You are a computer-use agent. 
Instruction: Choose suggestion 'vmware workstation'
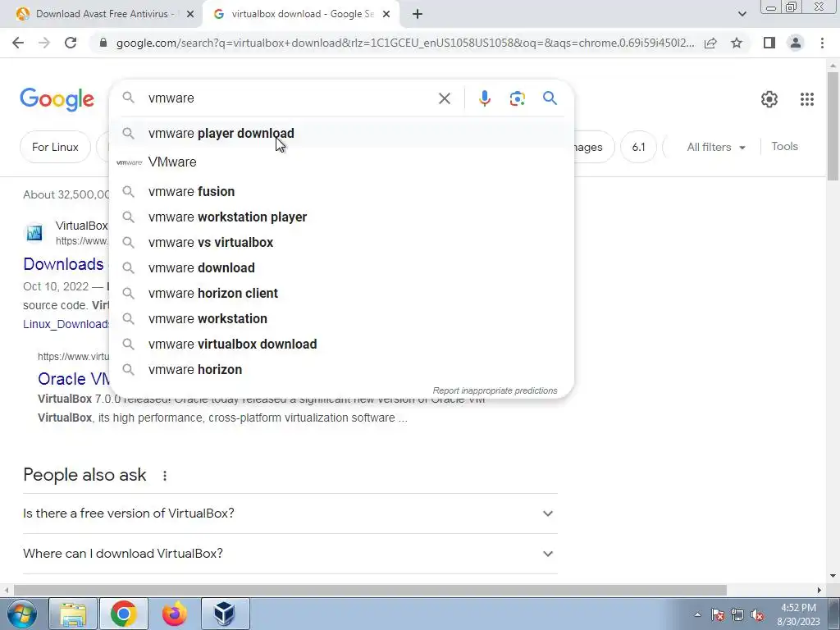[341, 319]
